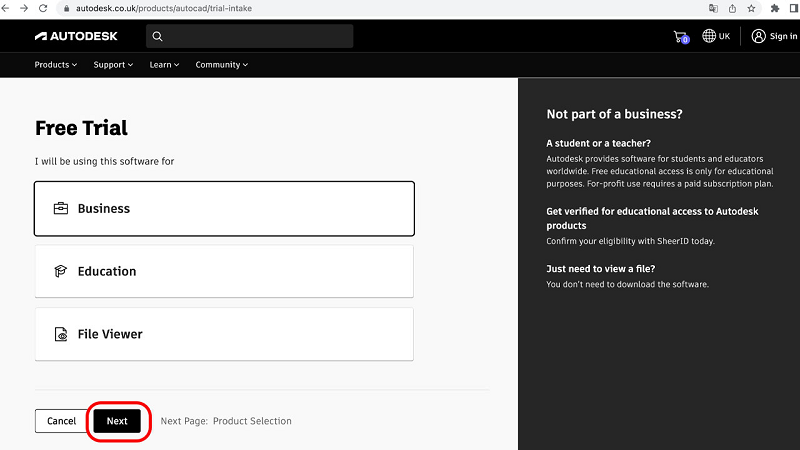Click the share page icon
800x450 pixels.
(732, 8)
